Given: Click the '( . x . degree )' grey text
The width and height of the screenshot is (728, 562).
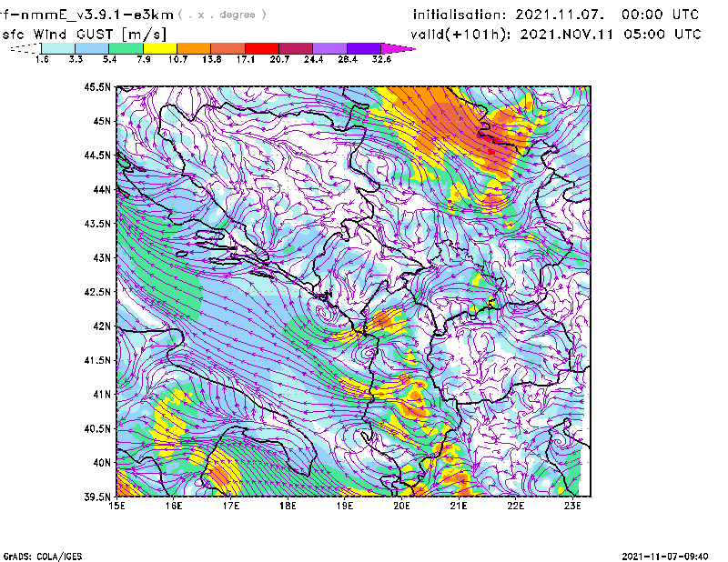Looking at the screenshot, I should pos(222,15).
